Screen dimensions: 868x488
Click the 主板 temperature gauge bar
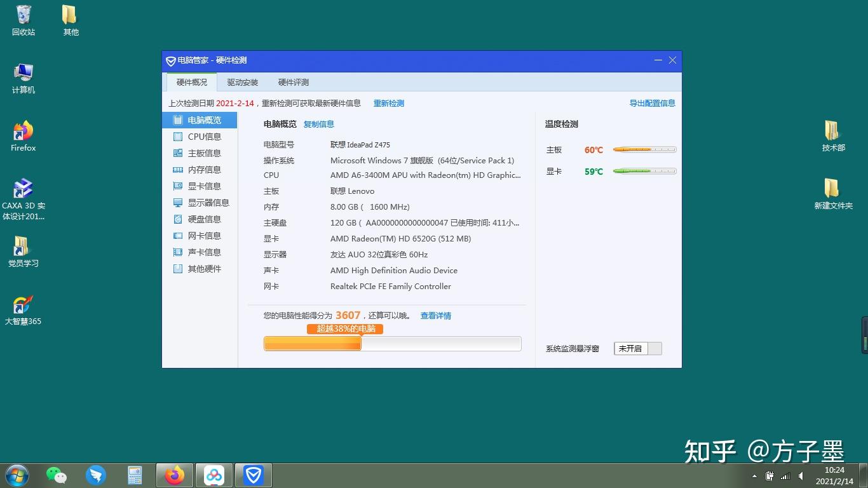click(644, 150)
